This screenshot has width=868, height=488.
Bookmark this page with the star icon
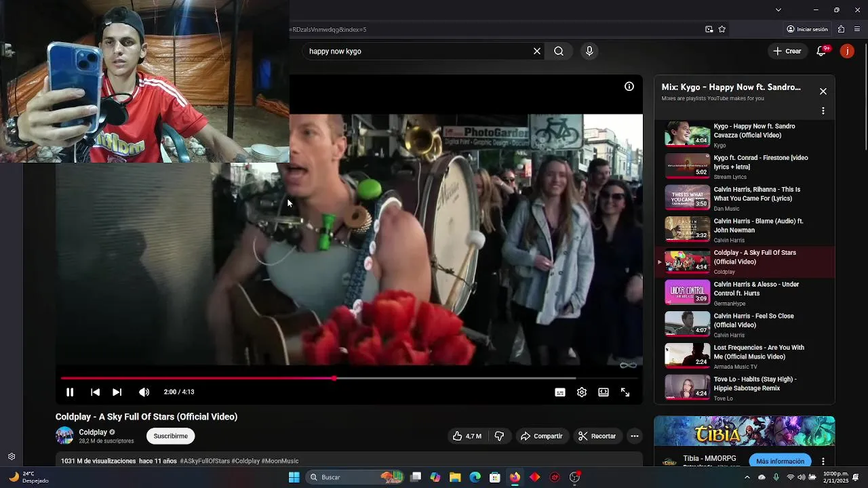point(722,29)
